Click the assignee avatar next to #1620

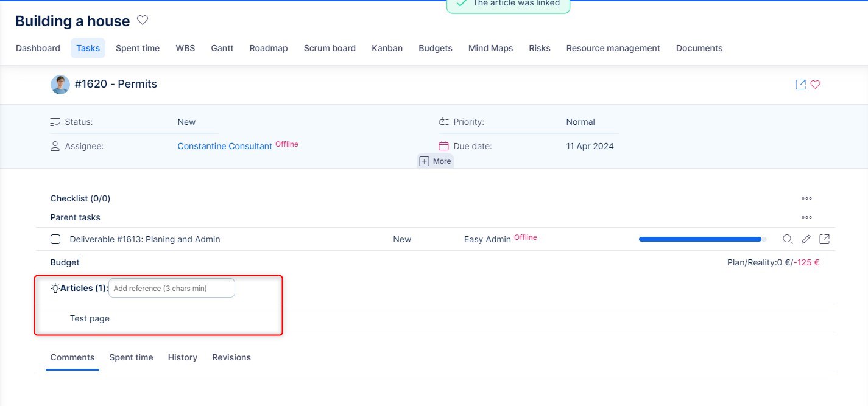pyautogui.click(x=60, y=85)
